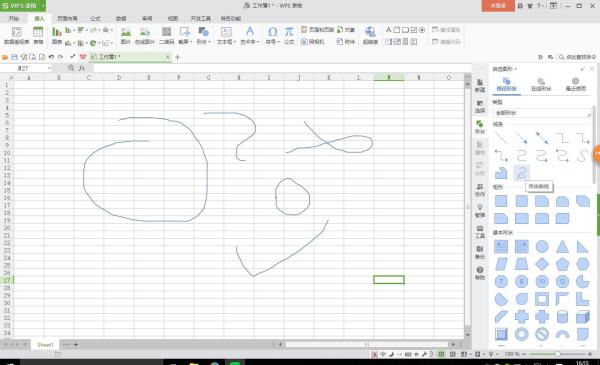This screenshot has height=365, width=600.
Task: Select the plain rectangle shape
Action: coord(501,201)
